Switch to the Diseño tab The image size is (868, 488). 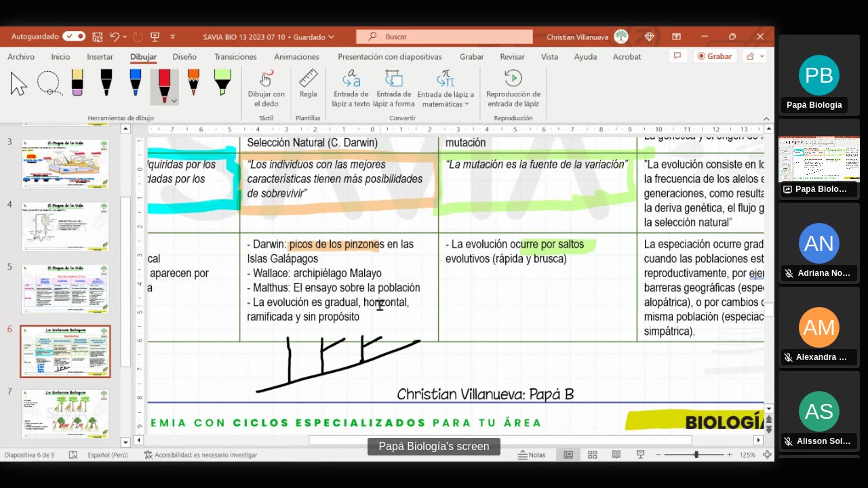(184, 57)
